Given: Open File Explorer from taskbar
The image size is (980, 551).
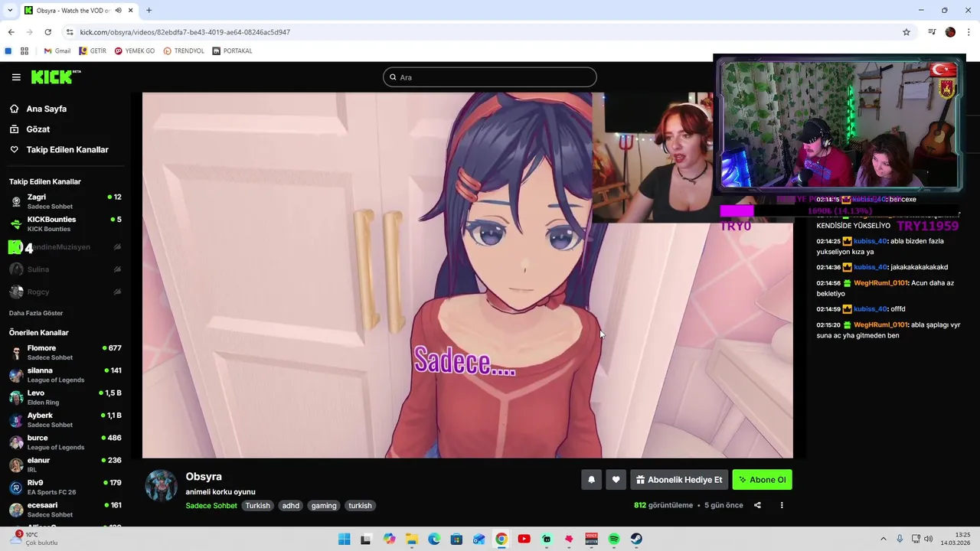Looking at the screenshot, I should pyautogui.click(x=412, y=540).
